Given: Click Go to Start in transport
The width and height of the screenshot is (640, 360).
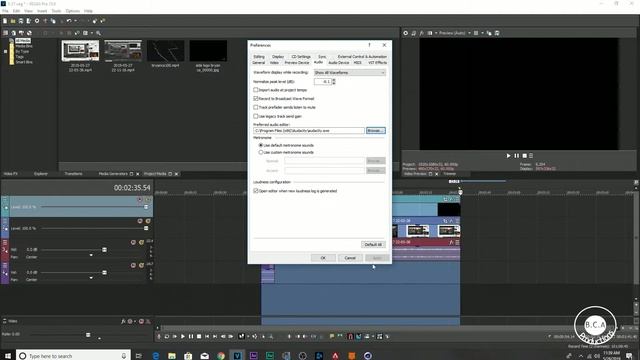Looking at the screenshot, I should tap(207, 336).
